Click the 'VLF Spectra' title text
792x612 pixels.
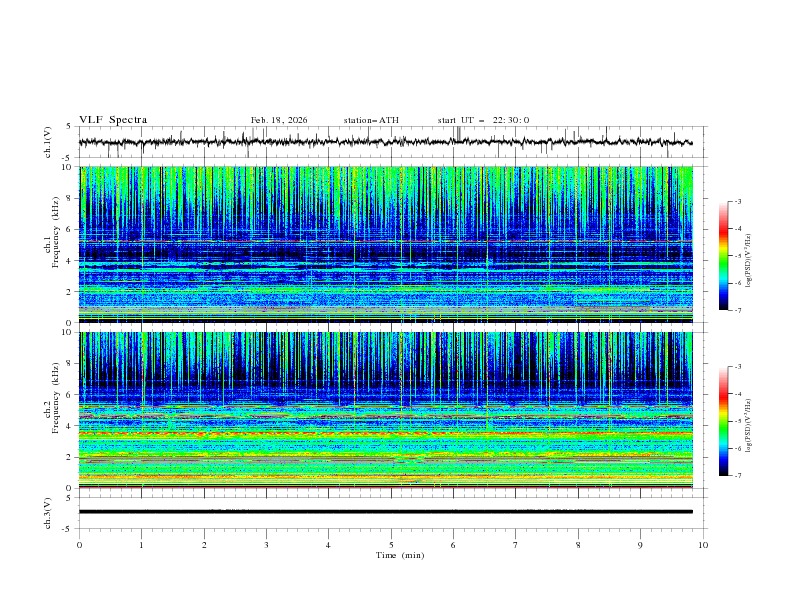pos(113,120)
